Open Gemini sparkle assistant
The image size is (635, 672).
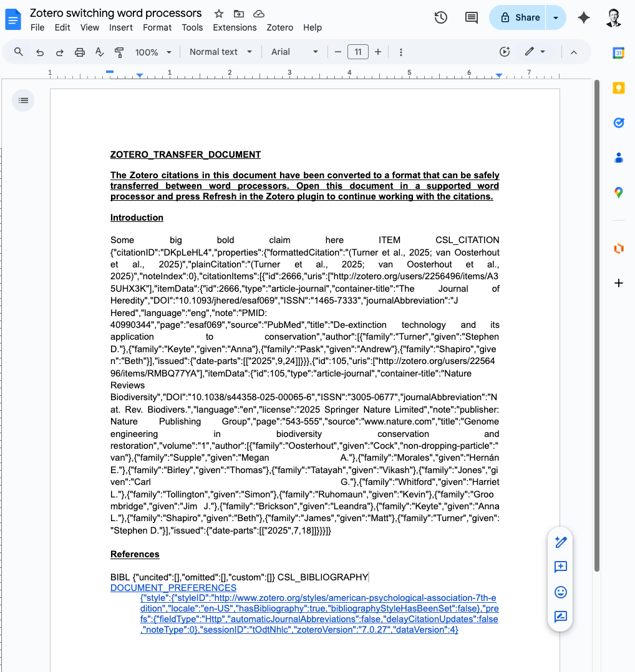(584, 17)
